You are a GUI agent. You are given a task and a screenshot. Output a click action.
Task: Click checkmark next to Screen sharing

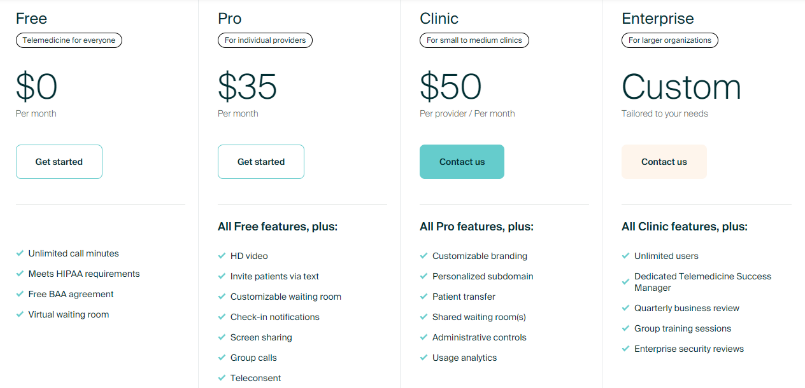(x=222, y=337)
